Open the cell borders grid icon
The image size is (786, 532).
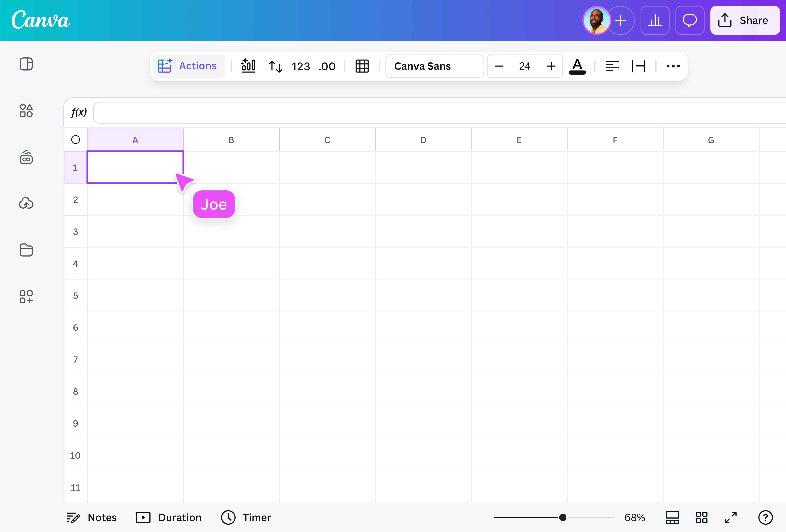click(362, 66)
